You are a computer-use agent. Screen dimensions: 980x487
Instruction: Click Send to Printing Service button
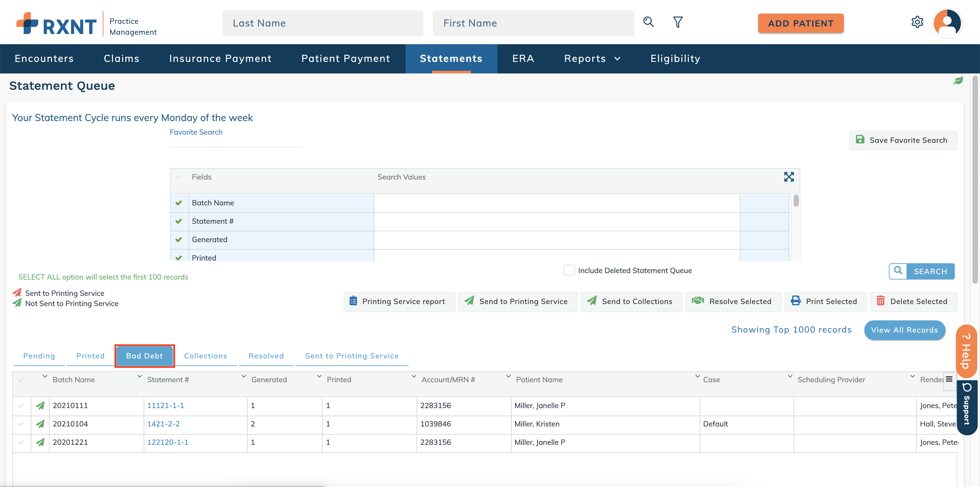517,301
